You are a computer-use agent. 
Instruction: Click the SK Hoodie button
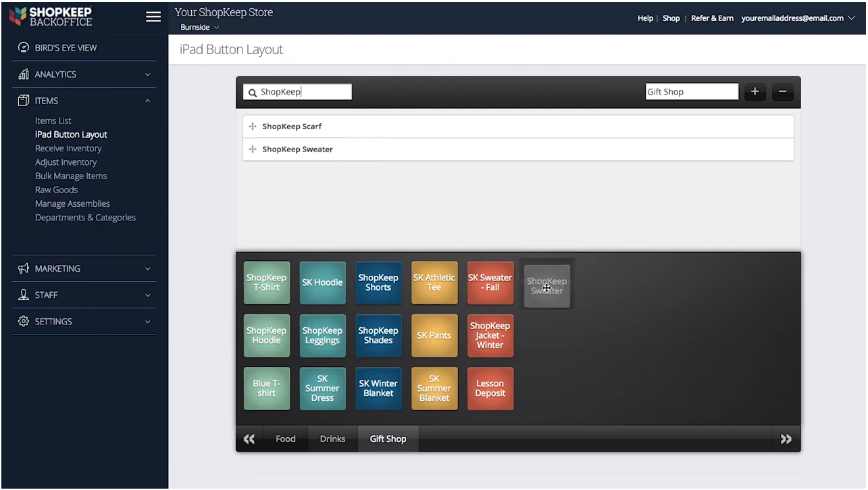(x=322, y=283)
